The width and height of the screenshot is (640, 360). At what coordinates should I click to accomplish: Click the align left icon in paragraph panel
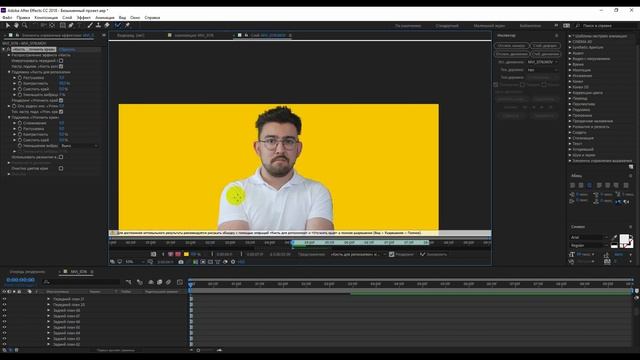pos(572,185)
